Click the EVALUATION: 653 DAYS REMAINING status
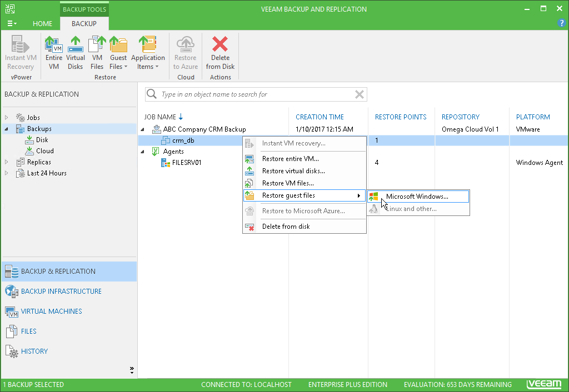Viewport: 569px width, 392px height. (x=458, y=385)
